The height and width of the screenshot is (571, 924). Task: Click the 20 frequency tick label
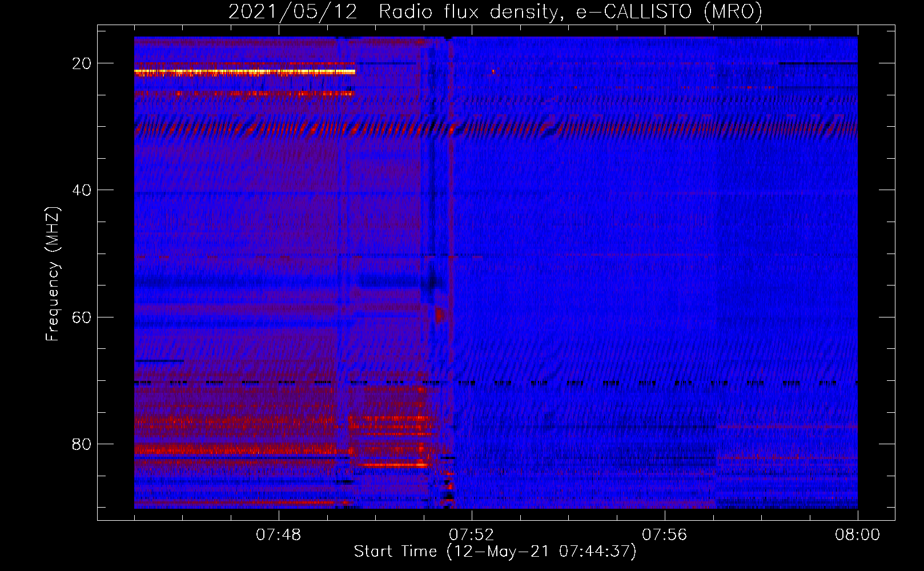pyautogui.click(x=82, y=63)
